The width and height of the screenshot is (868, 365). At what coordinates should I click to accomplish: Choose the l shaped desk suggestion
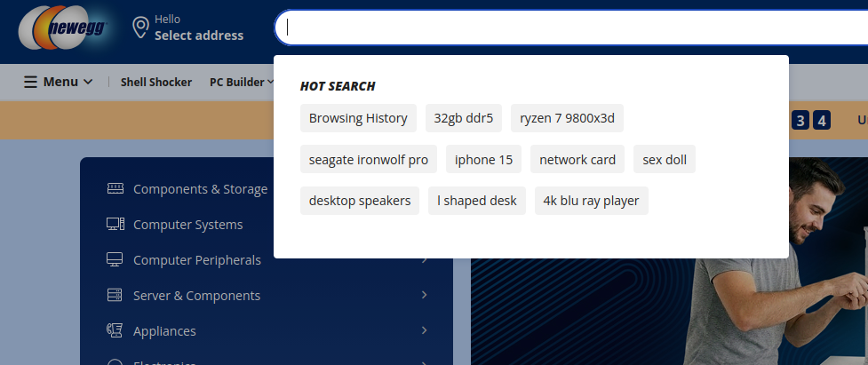click(476, 200)
